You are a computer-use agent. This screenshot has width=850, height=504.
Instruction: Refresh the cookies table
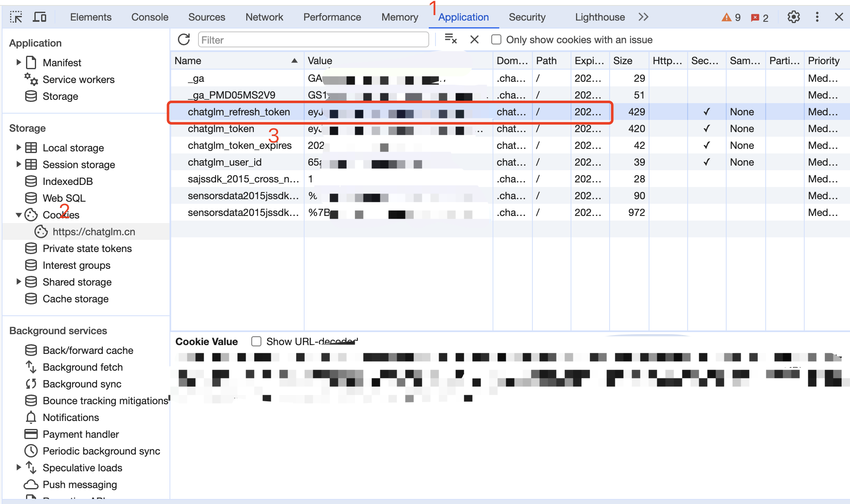tap(184, 40)
